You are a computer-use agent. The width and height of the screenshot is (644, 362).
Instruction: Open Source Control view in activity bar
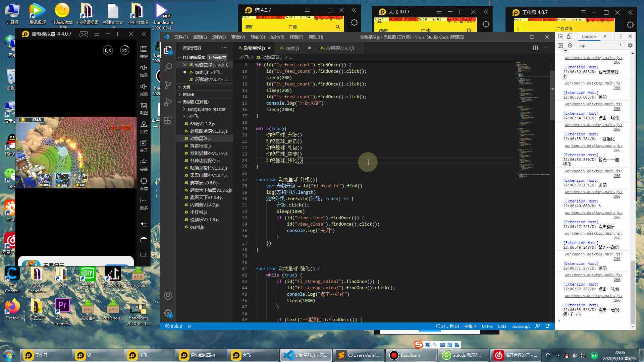tap(168, 84)
